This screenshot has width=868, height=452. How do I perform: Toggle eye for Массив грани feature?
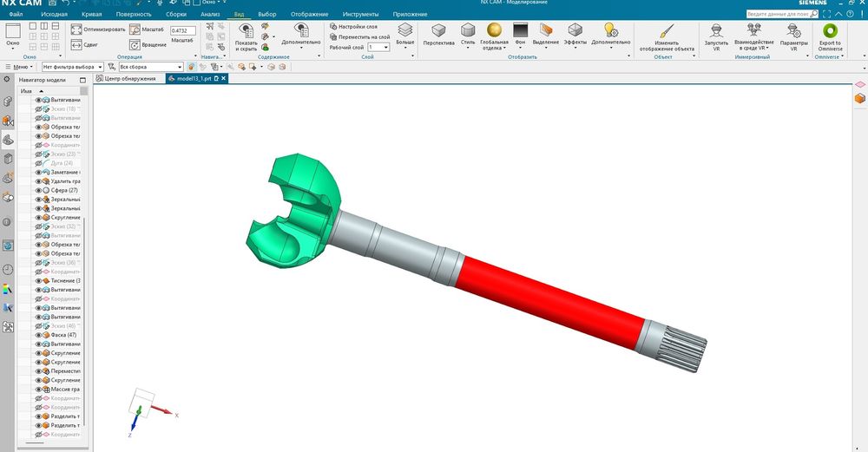tap(39, 389)
